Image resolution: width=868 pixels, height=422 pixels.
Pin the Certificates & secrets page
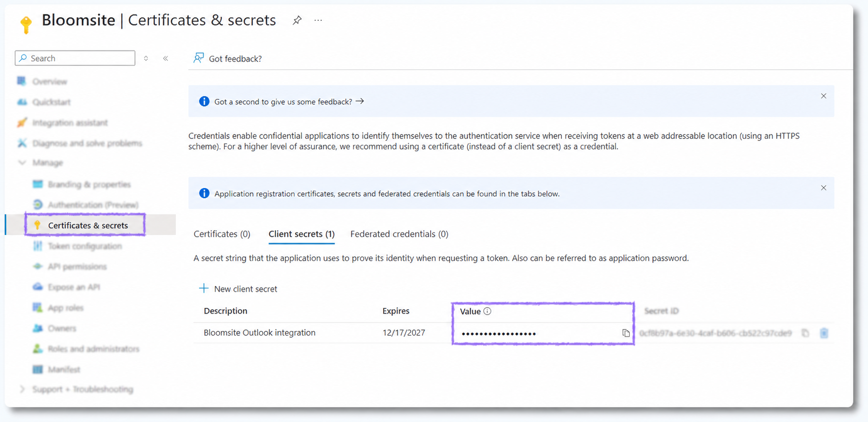297,20
